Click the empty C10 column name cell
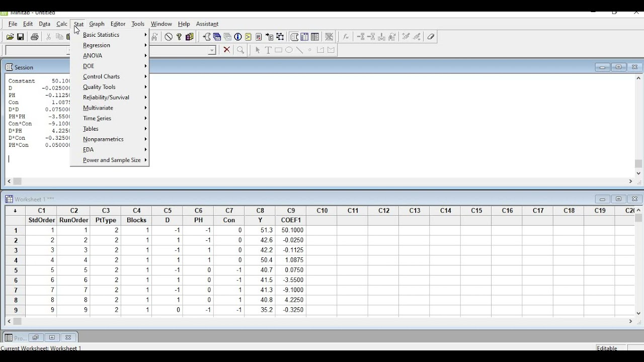The image size is (644, 362). (x=322, y=220)
